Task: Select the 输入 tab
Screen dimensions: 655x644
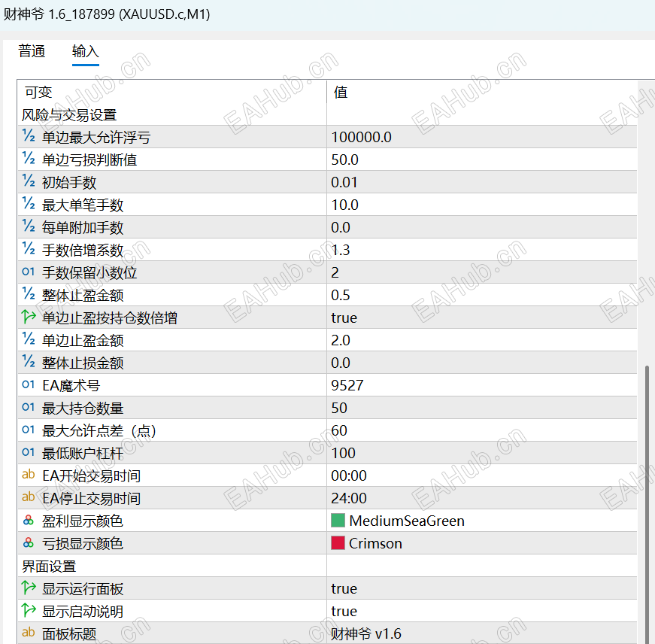Action: (x=85, y=51)
